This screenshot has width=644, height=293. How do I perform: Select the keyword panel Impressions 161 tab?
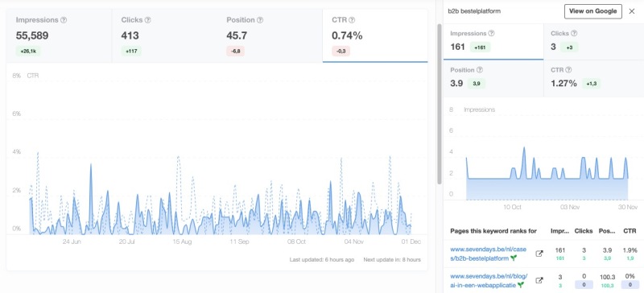[493, 42]
